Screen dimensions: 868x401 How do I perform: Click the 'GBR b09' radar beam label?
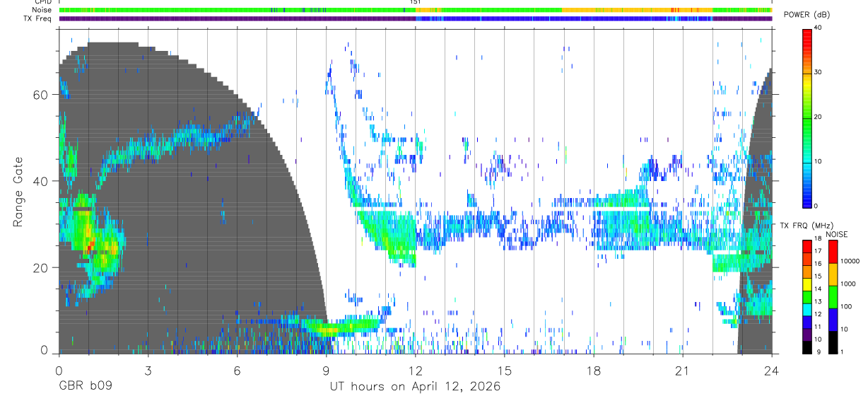tap(86, 387)
